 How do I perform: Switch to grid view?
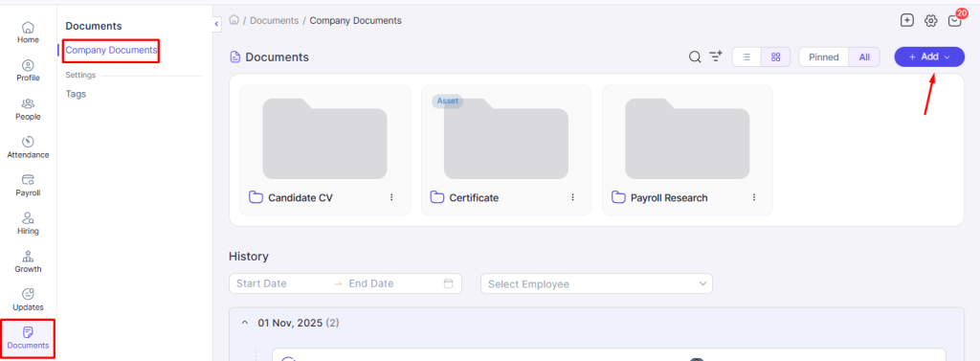pos(775,56)
